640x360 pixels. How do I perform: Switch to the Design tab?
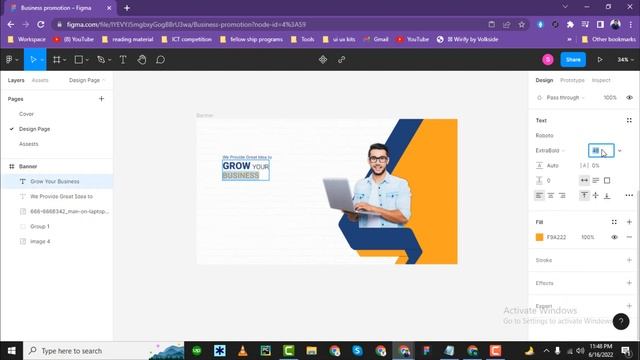[x=544, y=80]
